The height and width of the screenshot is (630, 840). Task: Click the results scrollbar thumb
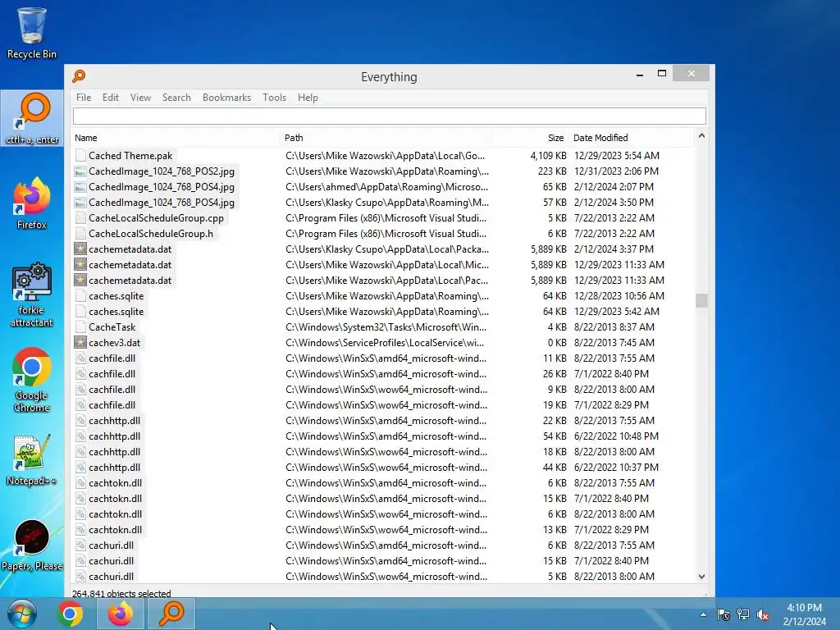tap(701, 300)
